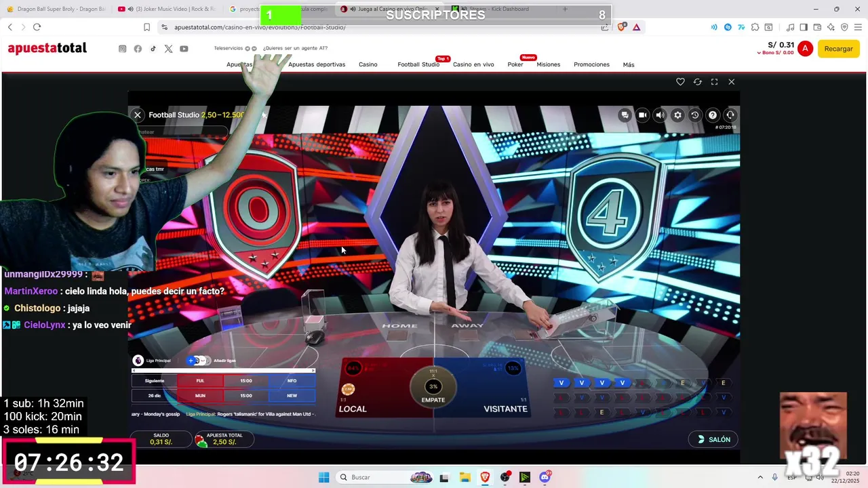Add game to favorites with heart icon
Viewport: 868px width, 488px height.
680,81
